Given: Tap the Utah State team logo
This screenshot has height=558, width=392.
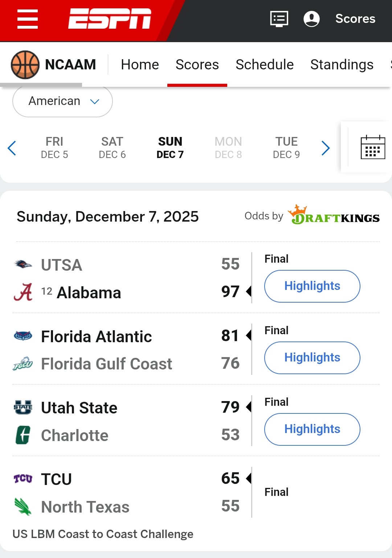Looking at the screenshot, I should tap(23, 407).
